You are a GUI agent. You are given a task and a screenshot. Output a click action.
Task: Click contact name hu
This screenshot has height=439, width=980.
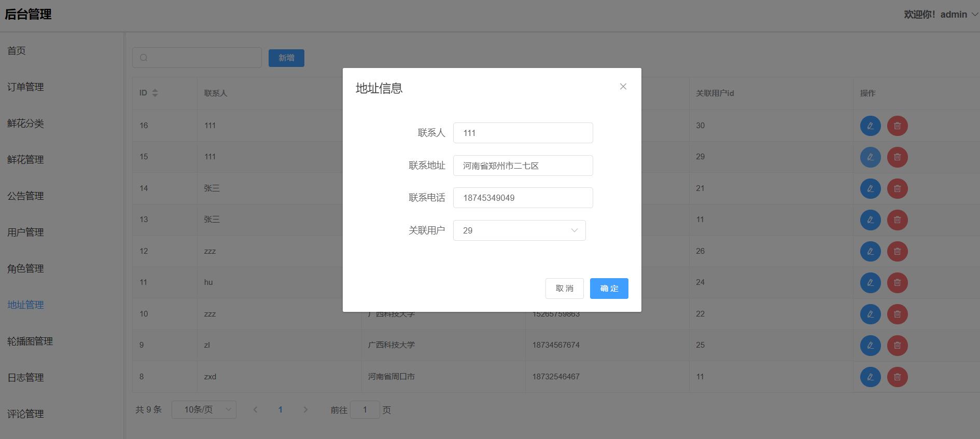[208, 282]
